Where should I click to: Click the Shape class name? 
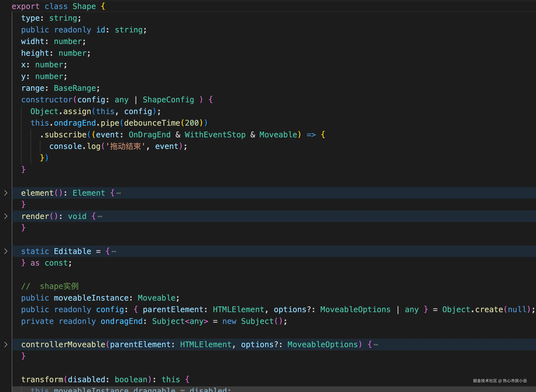click(x=84, y=6)
